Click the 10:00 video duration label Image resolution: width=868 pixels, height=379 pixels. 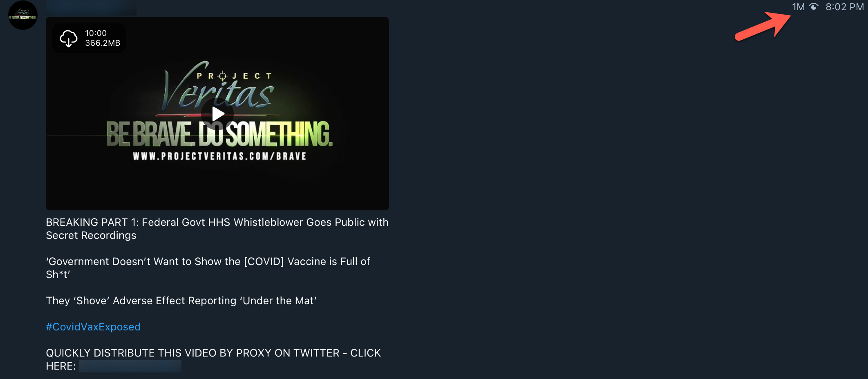point(96,33)
